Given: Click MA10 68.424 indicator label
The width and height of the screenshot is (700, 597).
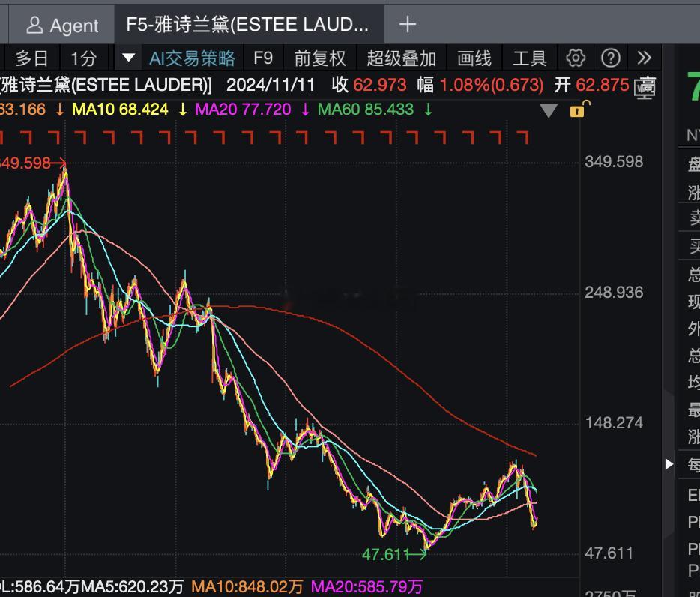Looking at the screenshot, I should (120, 109).
